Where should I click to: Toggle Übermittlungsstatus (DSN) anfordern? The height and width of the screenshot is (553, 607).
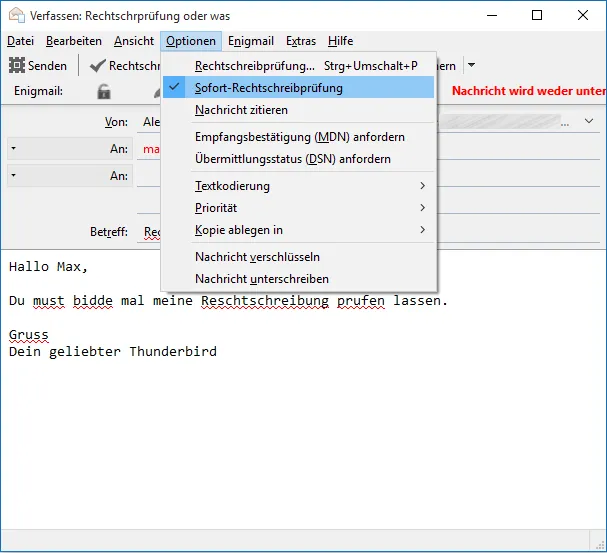[x=298, y=159]
